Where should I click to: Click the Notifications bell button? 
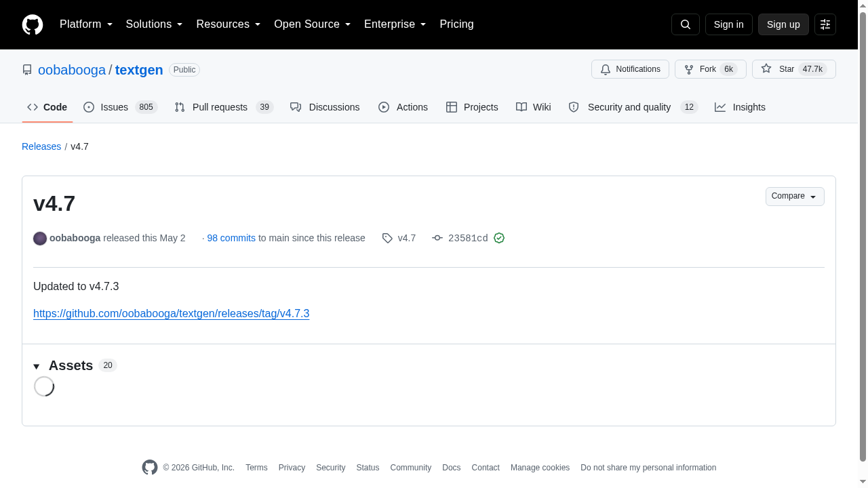[630, 69]
